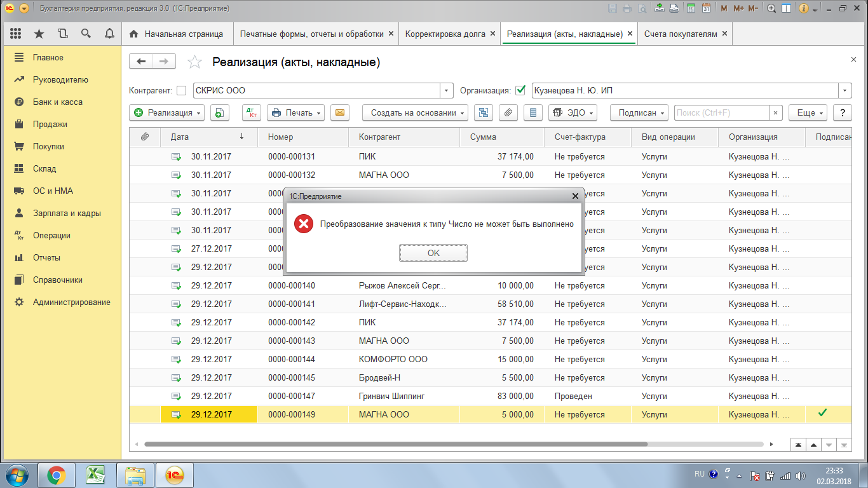
Task: Open Google Chrome from the taskbar
Action: 56,475
